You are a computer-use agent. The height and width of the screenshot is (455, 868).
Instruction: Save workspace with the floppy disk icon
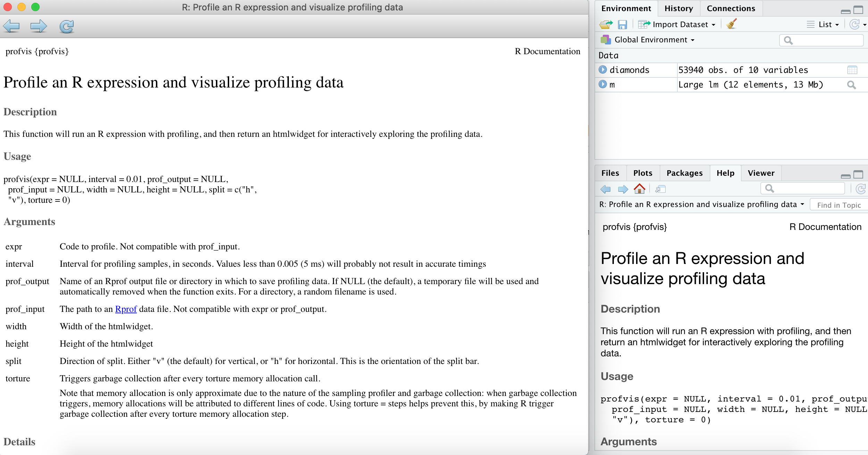click(x=623, y=24)
